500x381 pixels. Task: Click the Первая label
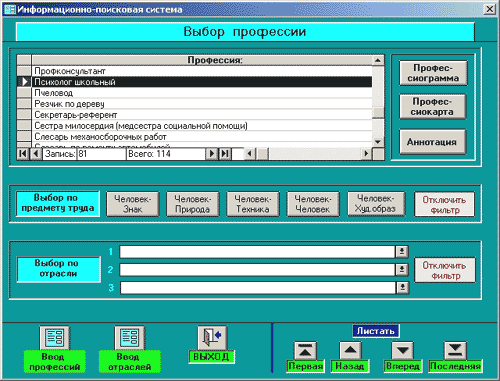click(x=305, y=366)
